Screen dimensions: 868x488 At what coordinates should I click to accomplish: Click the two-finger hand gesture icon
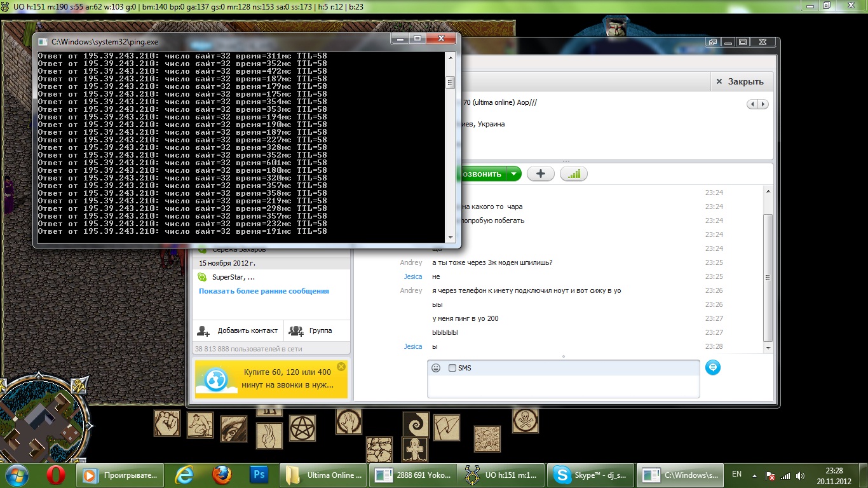[x=269, y=436]
